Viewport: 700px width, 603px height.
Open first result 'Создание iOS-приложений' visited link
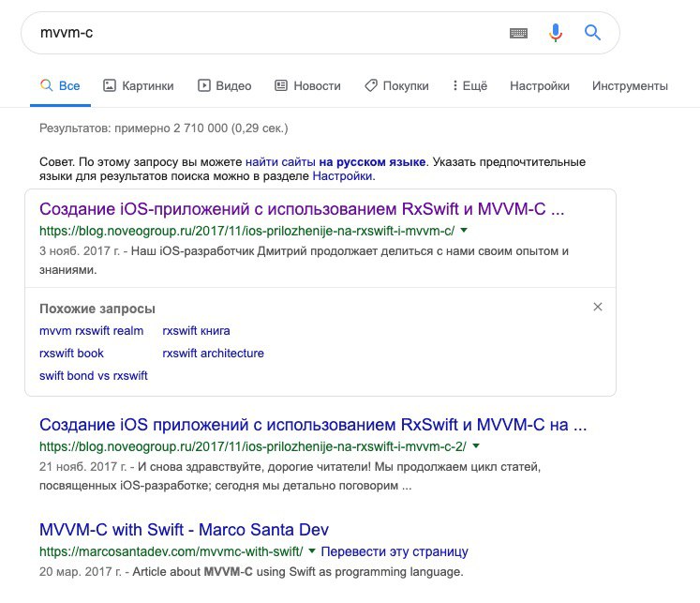point(302,209)
